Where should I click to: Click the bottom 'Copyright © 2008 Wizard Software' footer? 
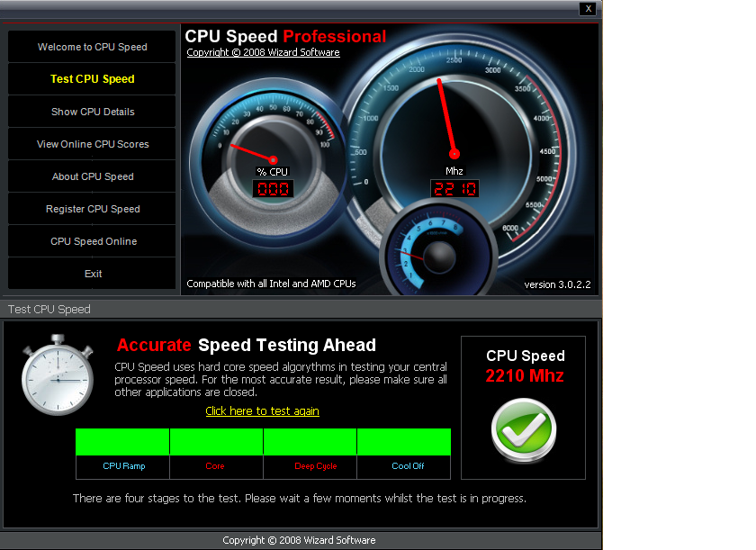(x=299, y=540)
